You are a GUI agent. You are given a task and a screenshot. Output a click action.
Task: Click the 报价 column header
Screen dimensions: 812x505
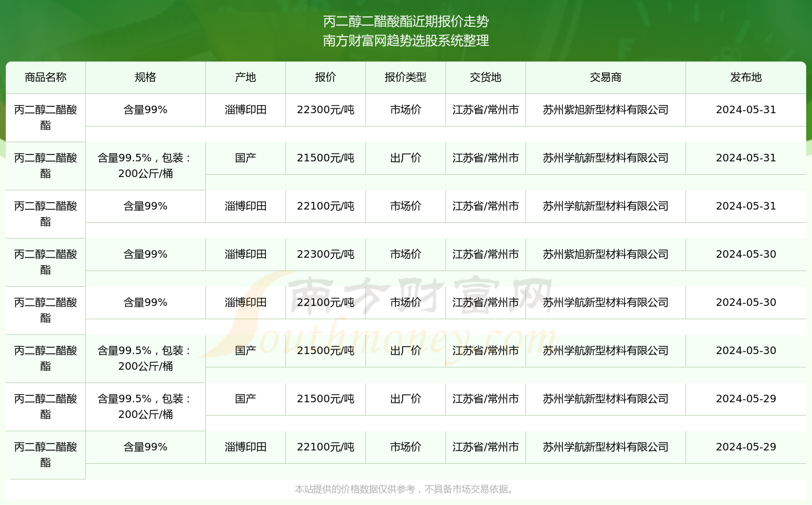(325, 77)
